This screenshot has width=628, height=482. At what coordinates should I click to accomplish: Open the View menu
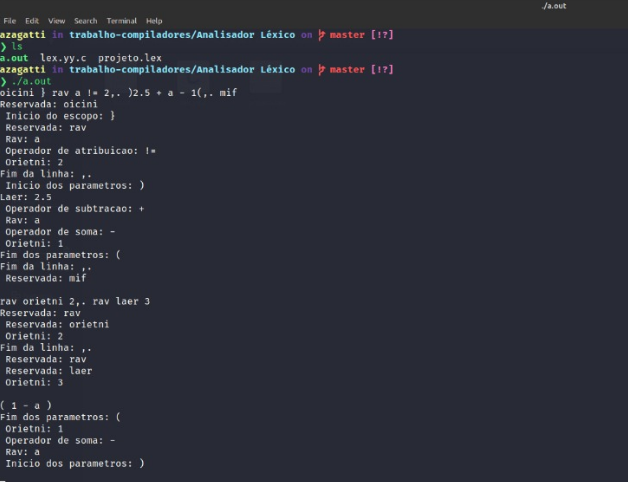pyautogui.click(x=56, y=21)
